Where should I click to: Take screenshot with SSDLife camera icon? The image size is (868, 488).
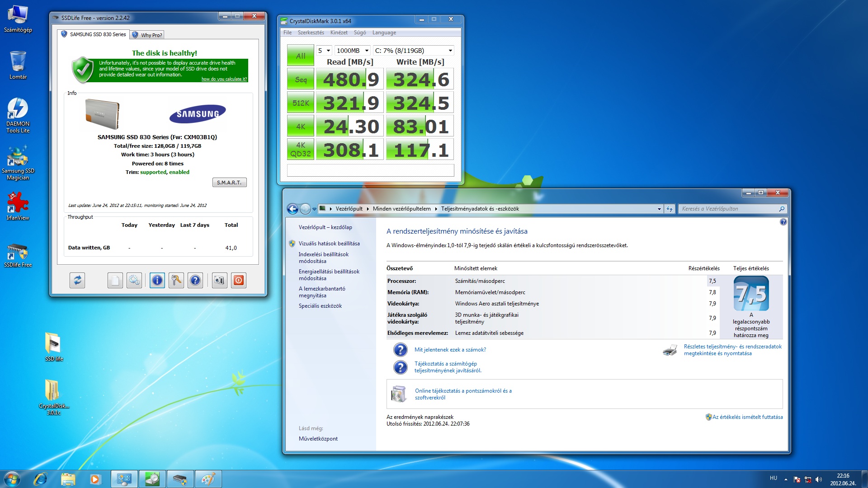coord(219,281)
